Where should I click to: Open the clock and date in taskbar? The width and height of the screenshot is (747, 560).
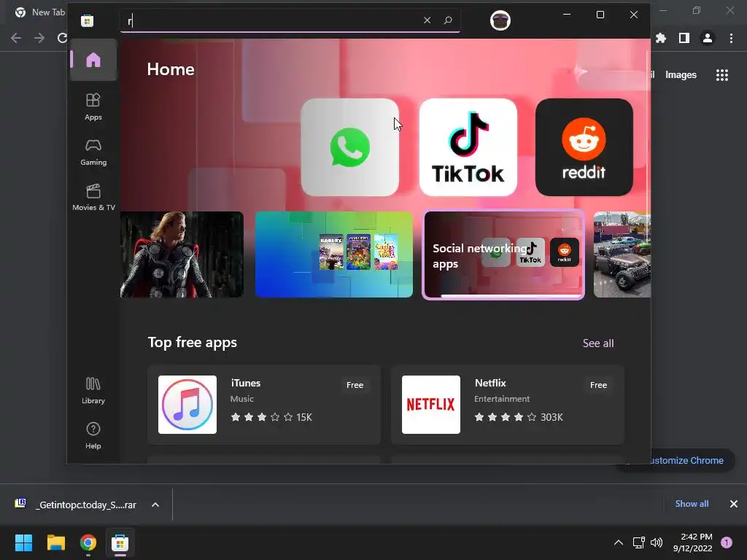693,542
